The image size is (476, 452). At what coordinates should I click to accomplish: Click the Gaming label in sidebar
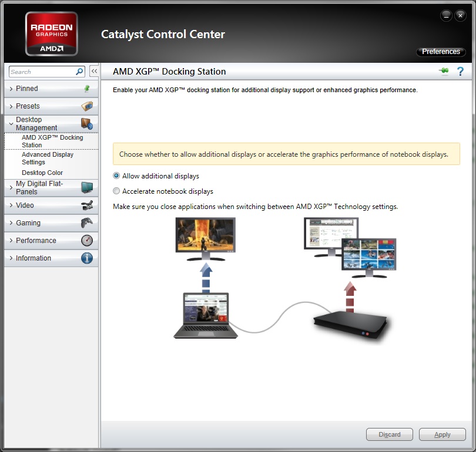click(x=28, y=223)
